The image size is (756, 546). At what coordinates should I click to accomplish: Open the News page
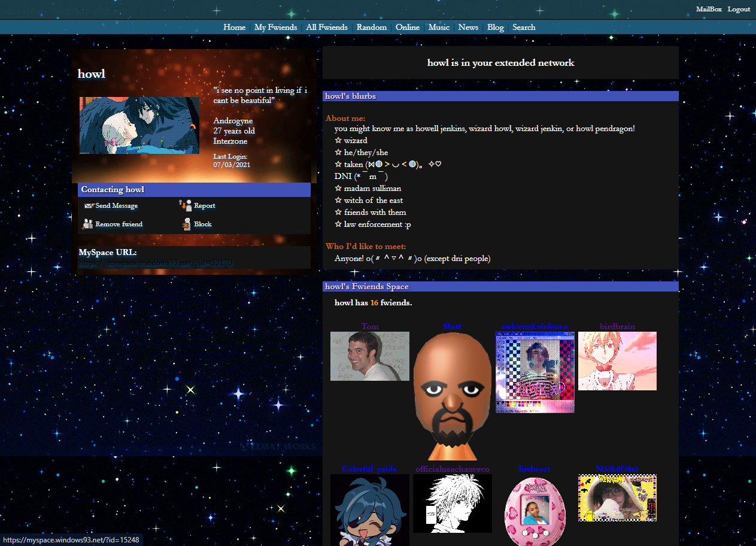(x=468, y=28)
